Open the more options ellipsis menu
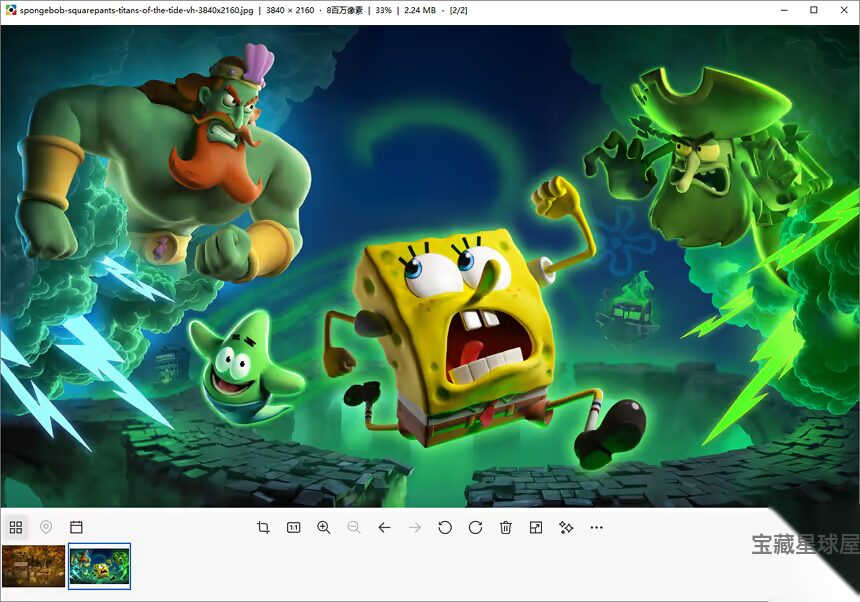The width and height of the screenshot is (860, 602). (597, 527)
